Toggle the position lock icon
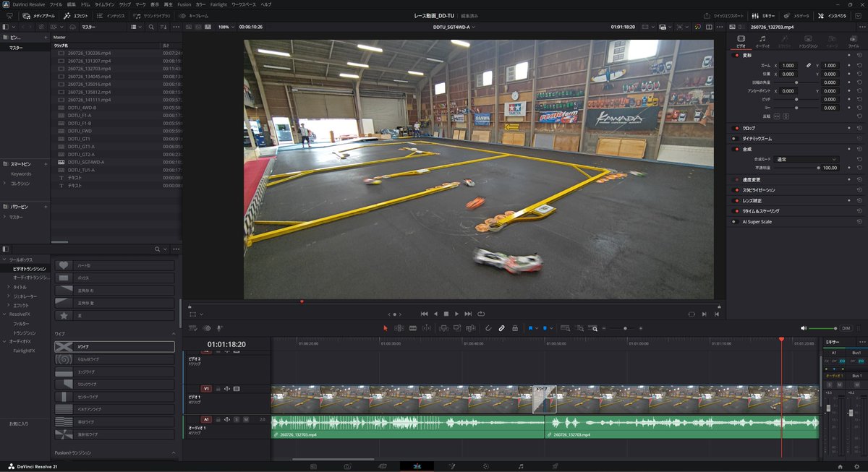Screen dimensions: 868x472 514,327
